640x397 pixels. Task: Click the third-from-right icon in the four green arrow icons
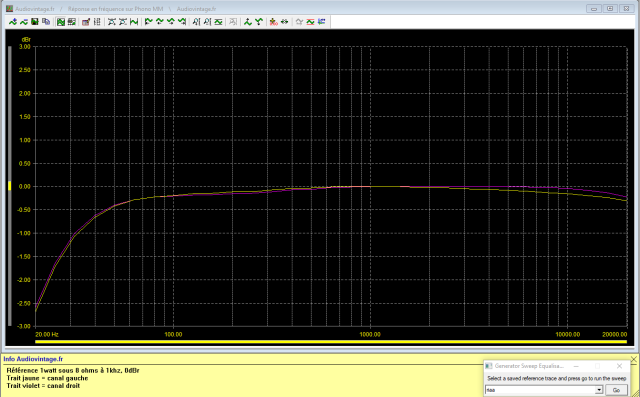tap(160, 22)
